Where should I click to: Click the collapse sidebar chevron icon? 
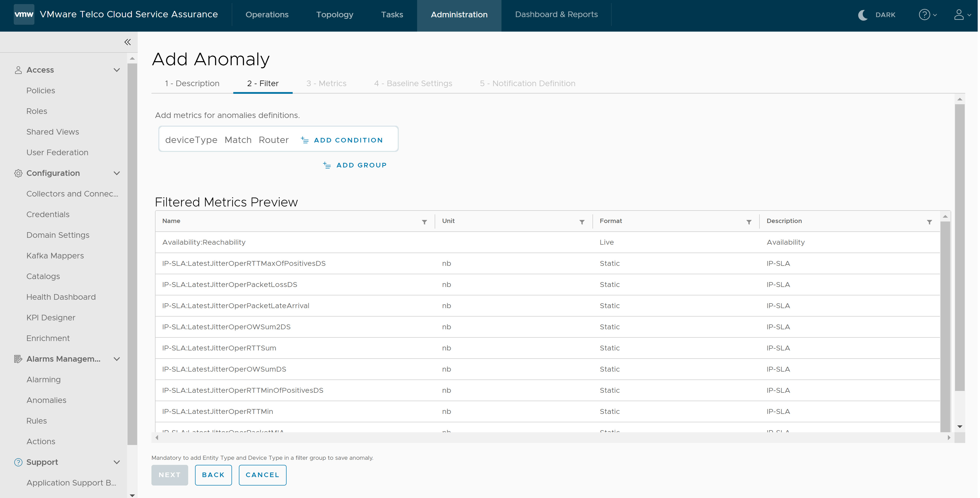[127, 41]
